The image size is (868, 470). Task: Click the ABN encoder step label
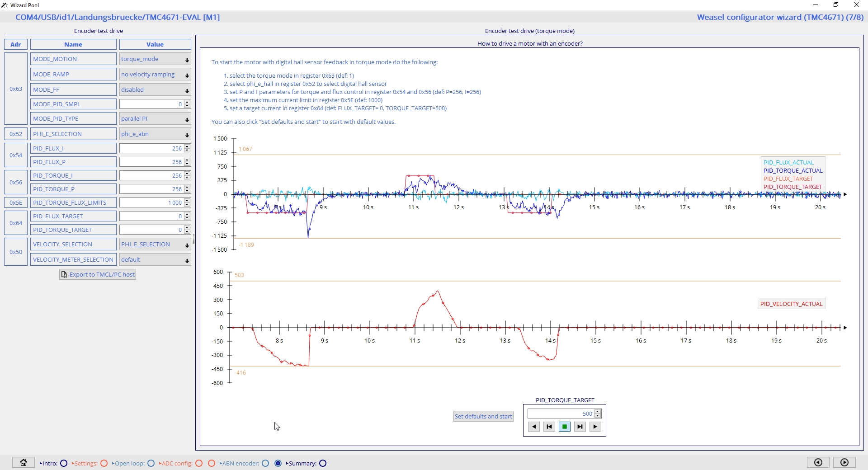(241, 463)
